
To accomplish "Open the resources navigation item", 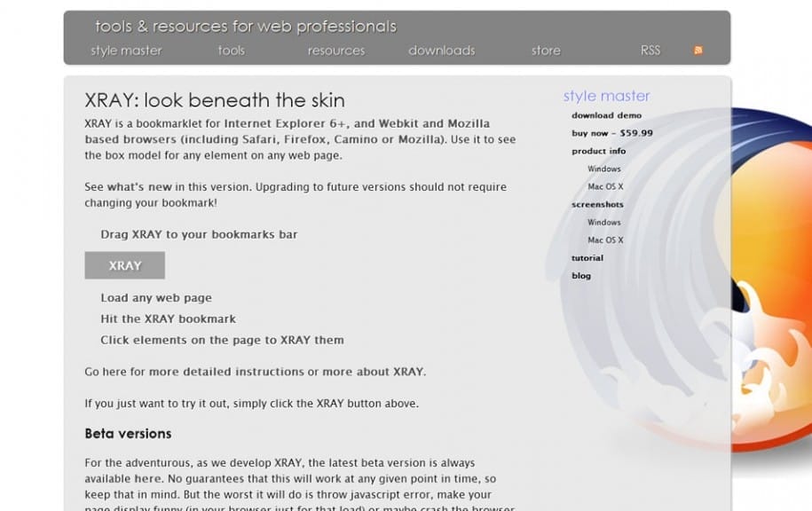I will point(335,51).
